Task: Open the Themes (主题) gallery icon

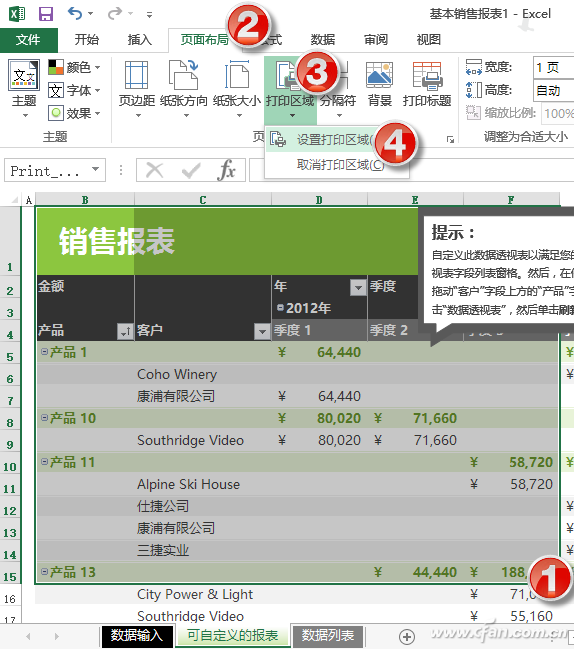Action: pyautogui.click(x=24, y=75)
